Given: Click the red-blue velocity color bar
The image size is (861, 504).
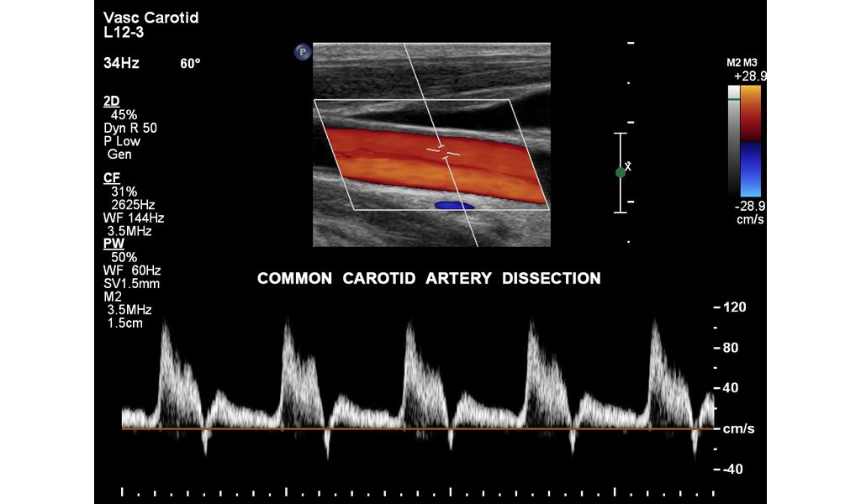Looking at the screenshot, I should (751, 141).
